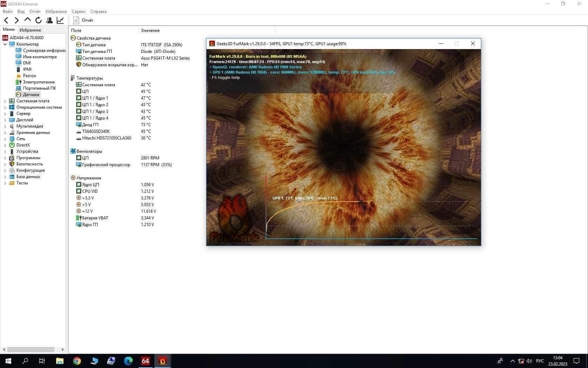Expand the Дисплей tree node

point(5,120)
